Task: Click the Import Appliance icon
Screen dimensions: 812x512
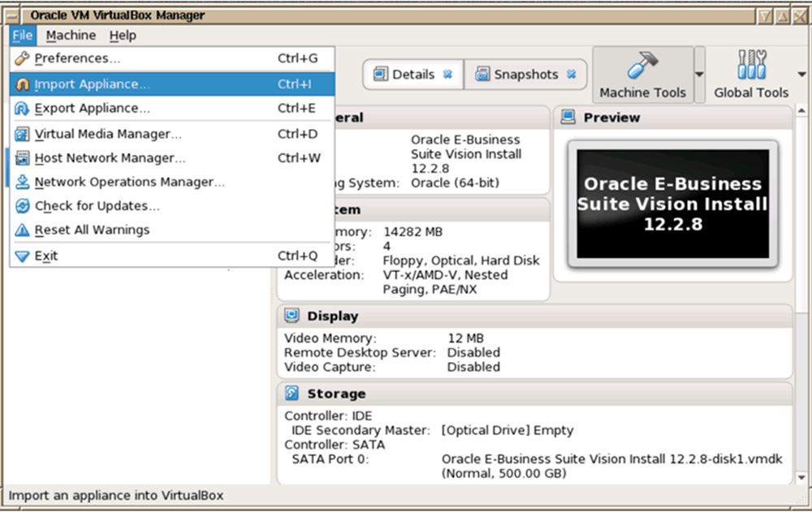Action: 22,84
